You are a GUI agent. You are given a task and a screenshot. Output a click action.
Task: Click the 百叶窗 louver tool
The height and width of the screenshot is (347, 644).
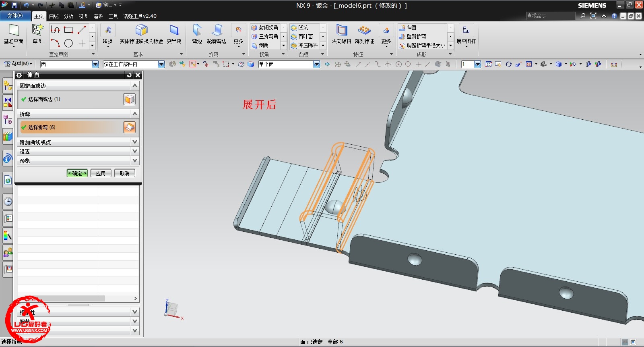(302, 36)
